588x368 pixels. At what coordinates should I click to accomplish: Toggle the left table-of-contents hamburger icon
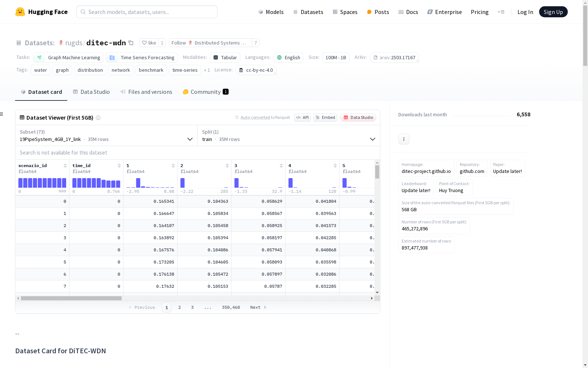tap(1, 114)
